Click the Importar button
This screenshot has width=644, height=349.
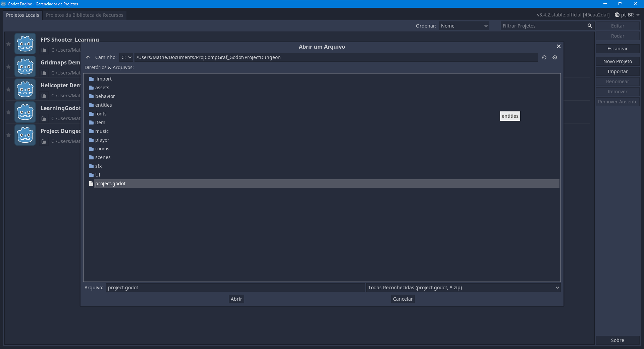coord(618,71)
